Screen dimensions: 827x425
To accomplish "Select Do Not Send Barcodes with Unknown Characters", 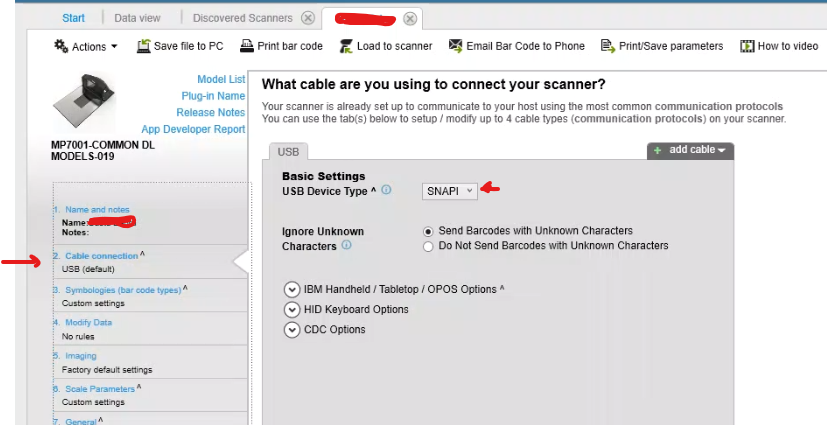I will pos(429,245).
